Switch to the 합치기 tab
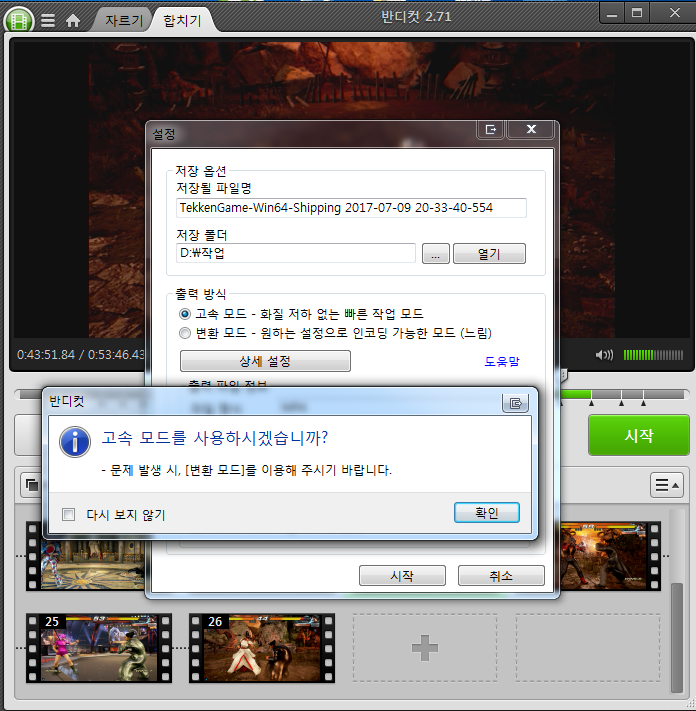 coord(182,20)
